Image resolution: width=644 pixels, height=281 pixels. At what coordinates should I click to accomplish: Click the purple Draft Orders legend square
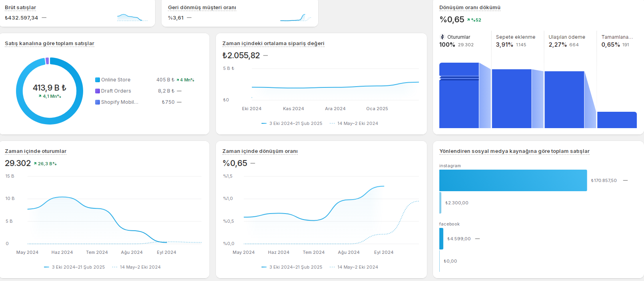(x=98, y=91)
